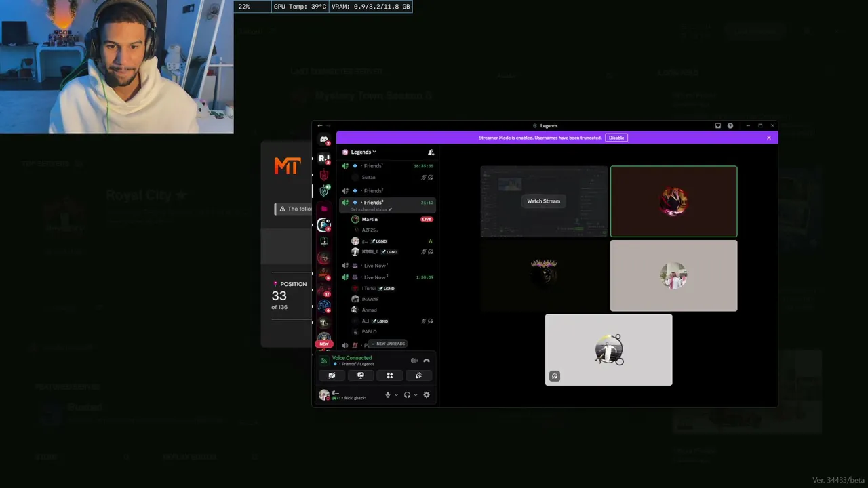This screenshot has height=488, width=868.
Task: Open the Discord inbox icon
Action: 718,125
